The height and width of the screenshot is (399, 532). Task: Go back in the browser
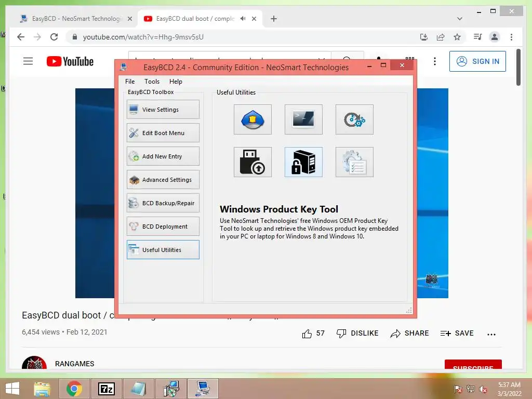[x=21, y=37]
